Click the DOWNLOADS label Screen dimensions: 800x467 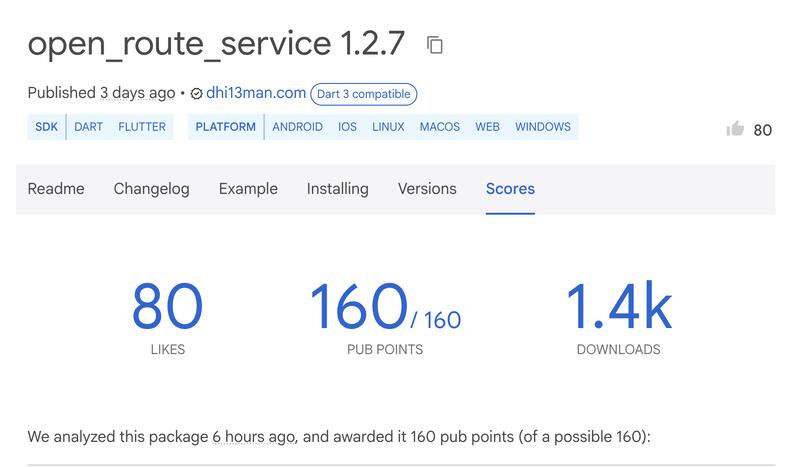[618, 350]
